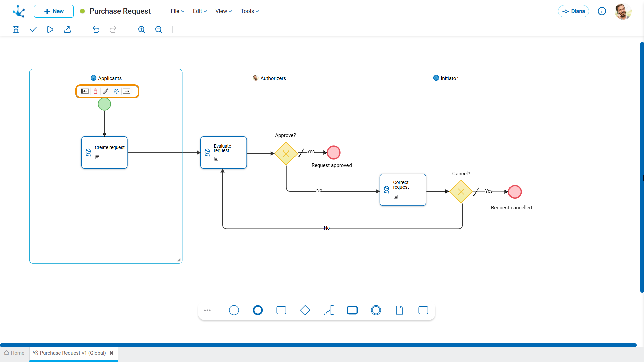Open the user profile avatar
This screenshot has width=644, height=362.
623,11
